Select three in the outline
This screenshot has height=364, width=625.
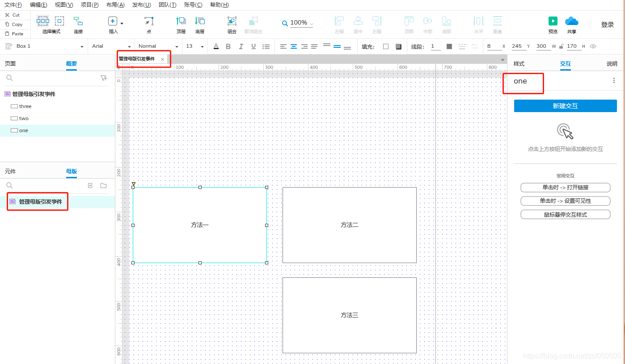point(57,106)
